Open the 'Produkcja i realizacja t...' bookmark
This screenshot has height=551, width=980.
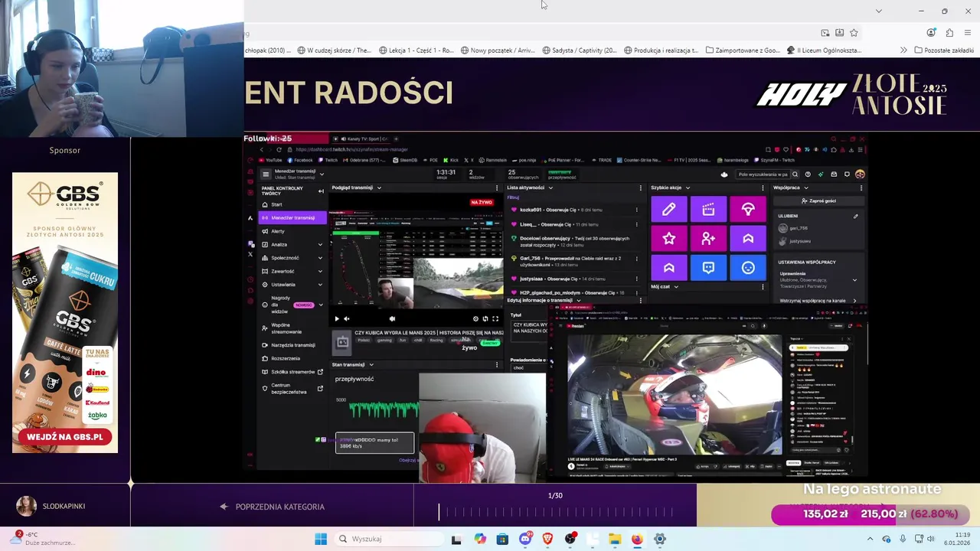pos(661,51)
